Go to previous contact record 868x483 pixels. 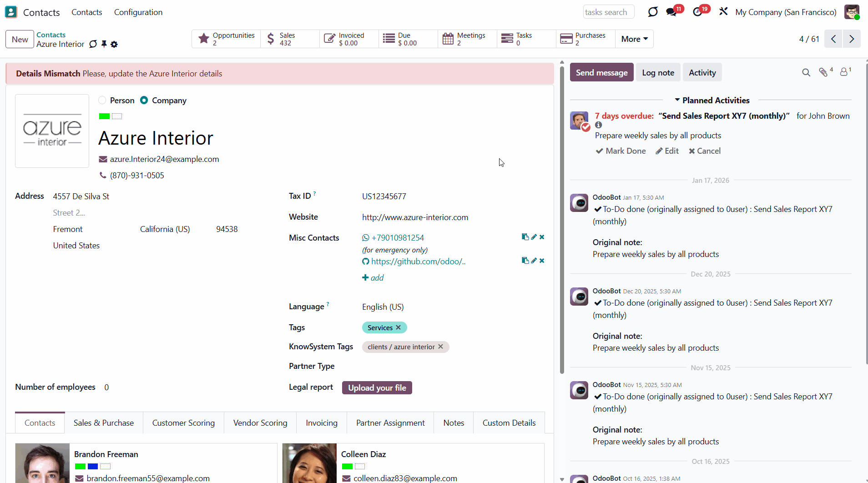click(x=833, y=39)
